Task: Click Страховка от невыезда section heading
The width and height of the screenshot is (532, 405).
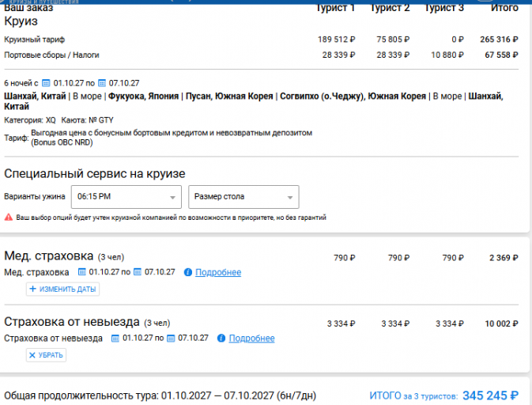Action: 72,321
